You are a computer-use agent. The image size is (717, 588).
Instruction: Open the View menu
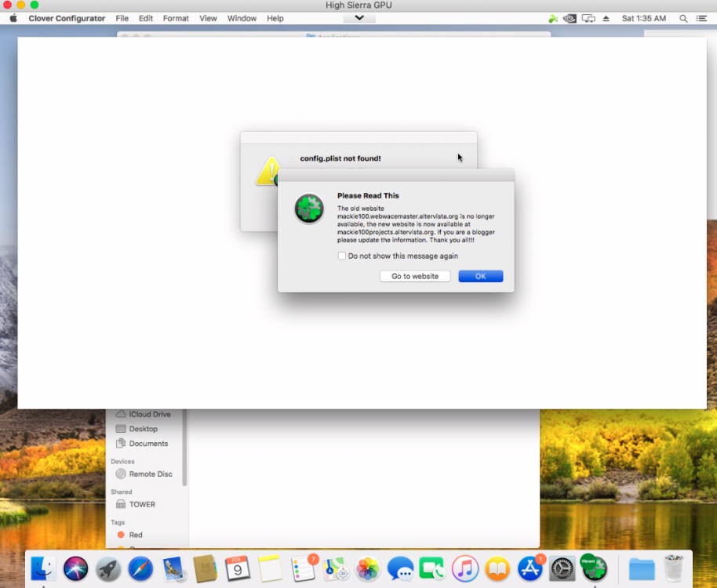click(x=208, y=18)
